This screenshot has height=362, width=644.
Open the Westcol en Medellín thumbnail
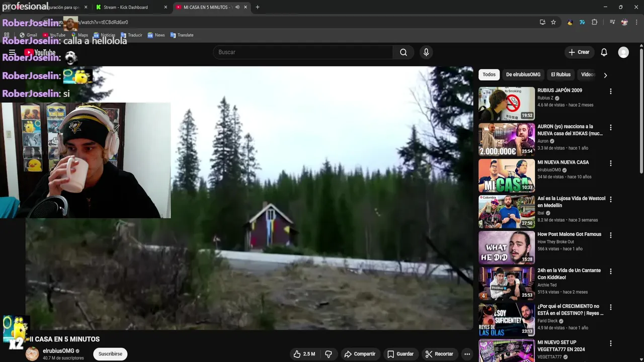(x=507, y=212)
